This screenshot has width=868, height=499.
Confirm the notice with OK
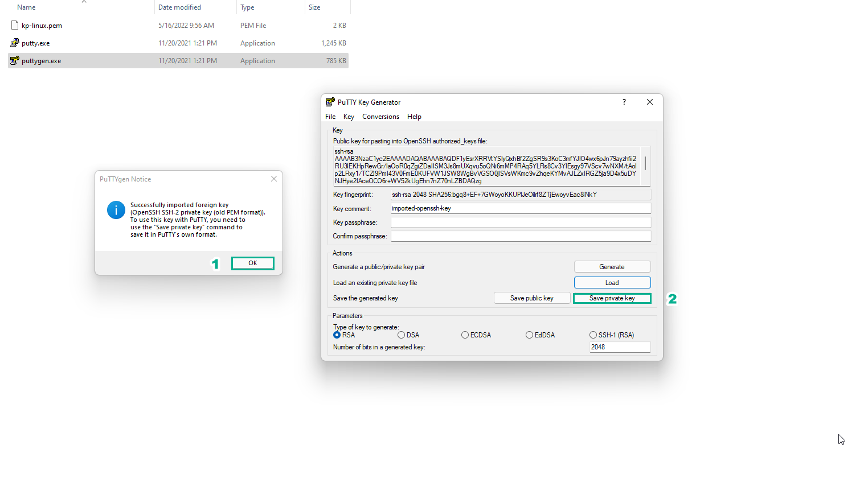pos(253,263)
